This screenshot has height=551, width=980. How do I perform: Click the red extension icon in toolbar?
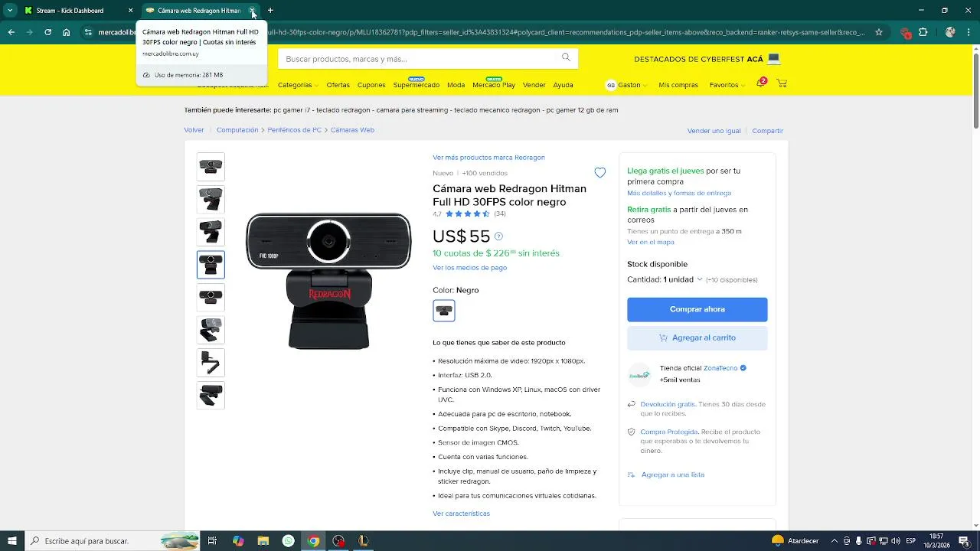click(906, 32)
